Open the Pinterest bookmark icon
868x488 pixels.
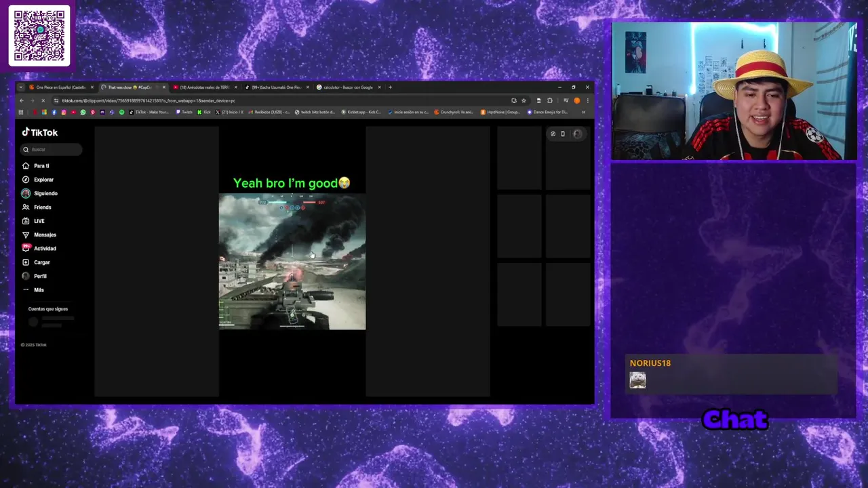pyautogui.click(x=93, y=112)
